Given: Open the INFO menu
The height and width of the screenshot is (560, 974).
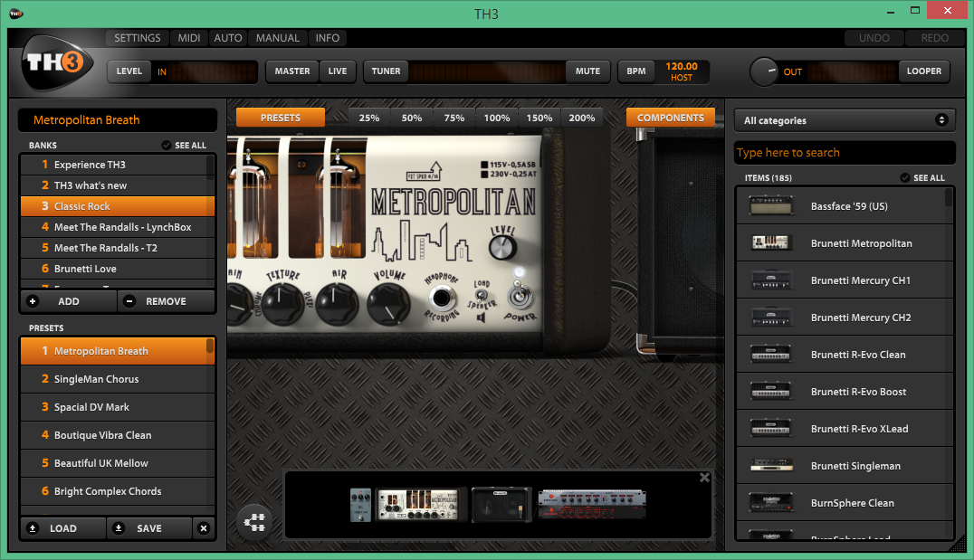Looking at the screenshot, I should tap(328, 38).
